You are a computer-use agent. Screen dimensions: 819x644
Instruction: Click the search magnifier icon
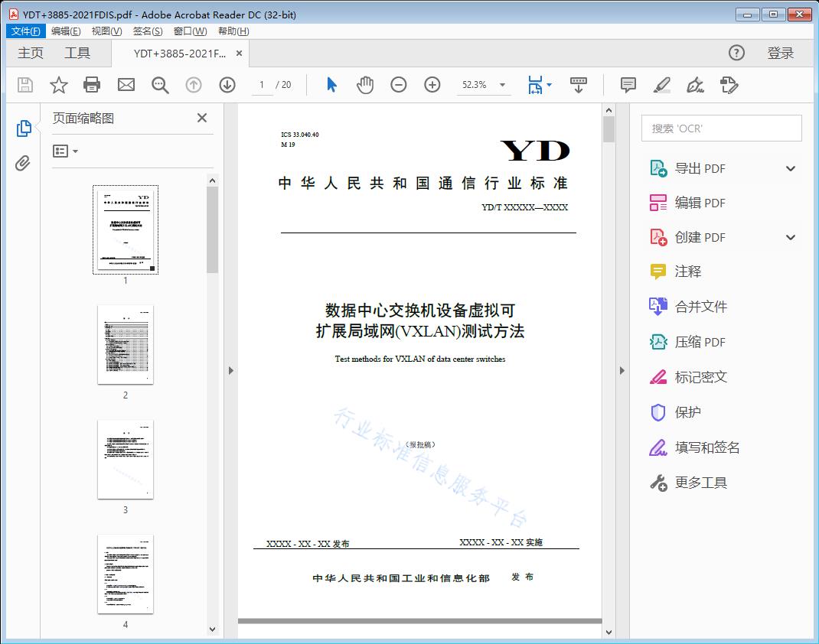[160, 85]
